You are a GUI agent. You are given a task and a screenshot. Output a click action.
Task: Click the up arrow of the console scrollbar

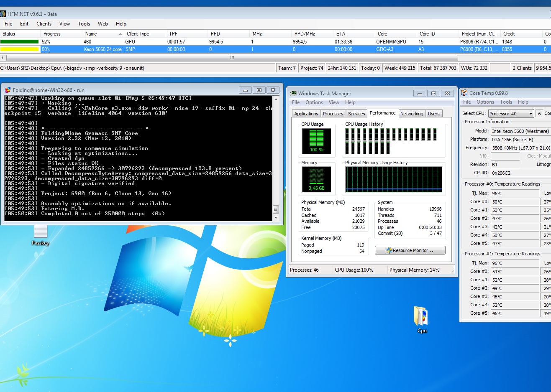coord(276,99)
